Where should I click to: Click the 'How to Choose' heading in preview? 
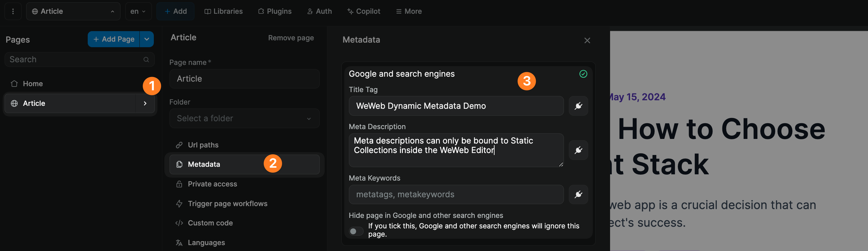coord(721,129)
